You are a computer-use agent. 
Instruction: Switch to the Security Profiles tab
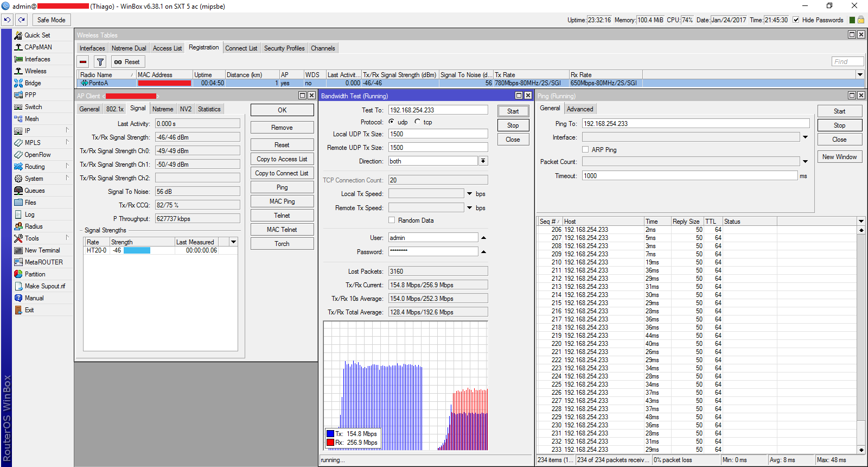click(x=284, y=48)
